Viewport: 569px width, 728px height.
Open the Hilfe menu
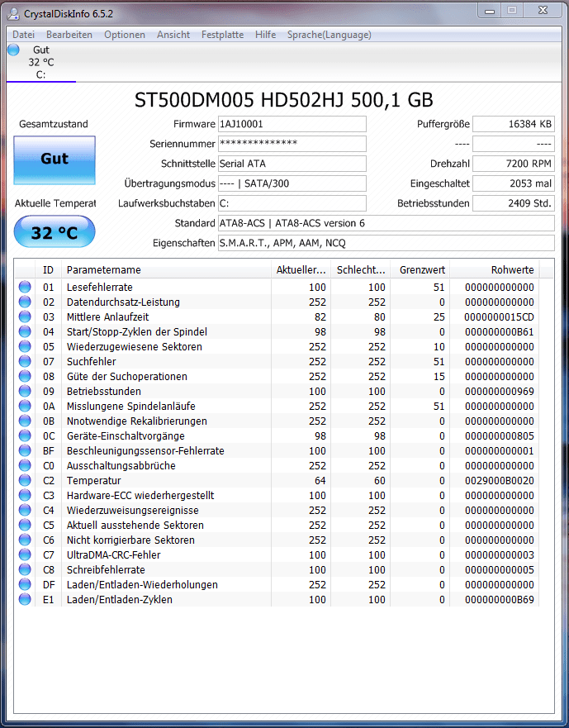pos(265,35)
